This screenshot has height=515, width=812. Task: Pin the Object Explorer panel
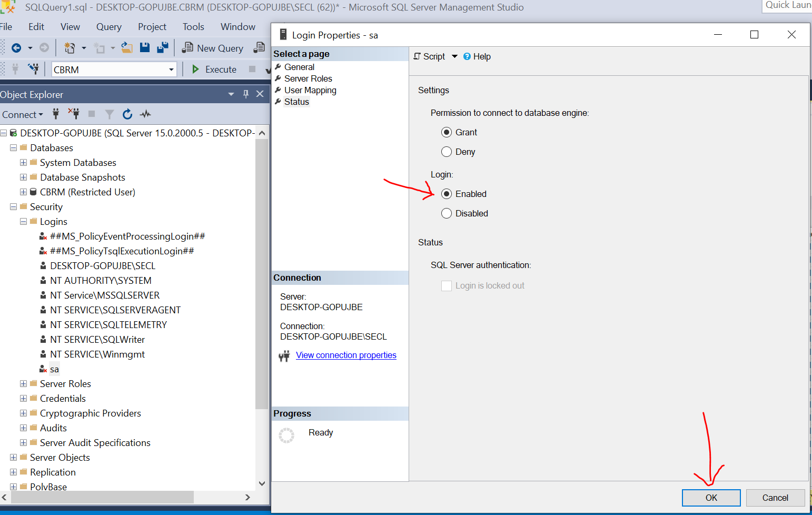point(245,94)
